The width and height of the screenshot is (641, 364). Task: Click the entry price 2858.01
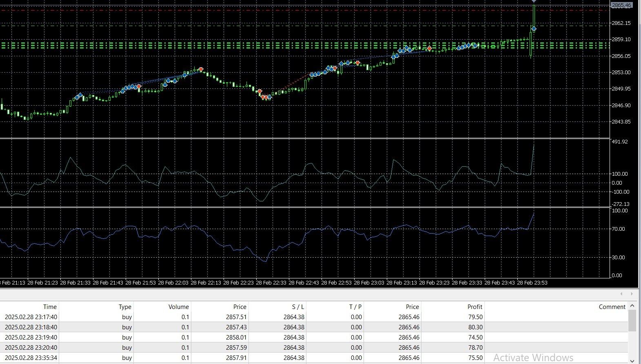tap(236, 337)
